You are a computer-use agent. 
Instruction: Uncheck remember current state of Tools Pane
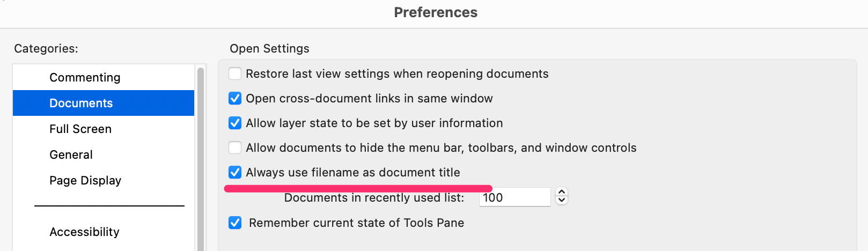tap(235, 223)
